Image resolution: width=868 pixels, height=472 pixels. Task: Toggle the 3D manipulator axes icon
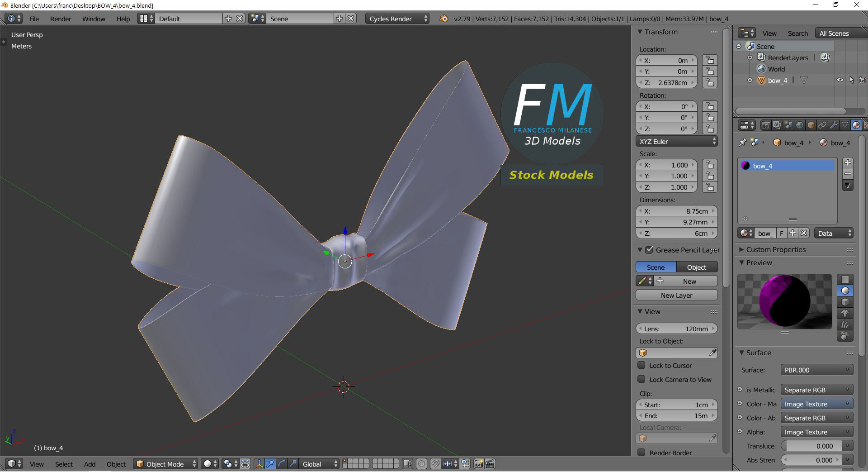259,464
